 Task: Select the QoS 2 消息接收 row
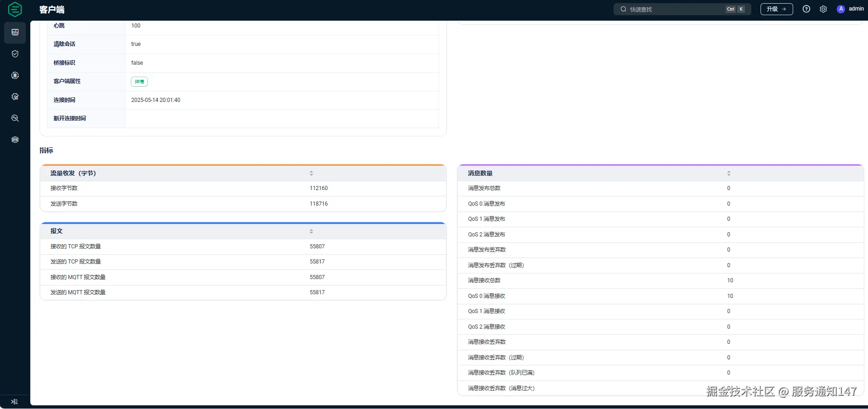660,327
